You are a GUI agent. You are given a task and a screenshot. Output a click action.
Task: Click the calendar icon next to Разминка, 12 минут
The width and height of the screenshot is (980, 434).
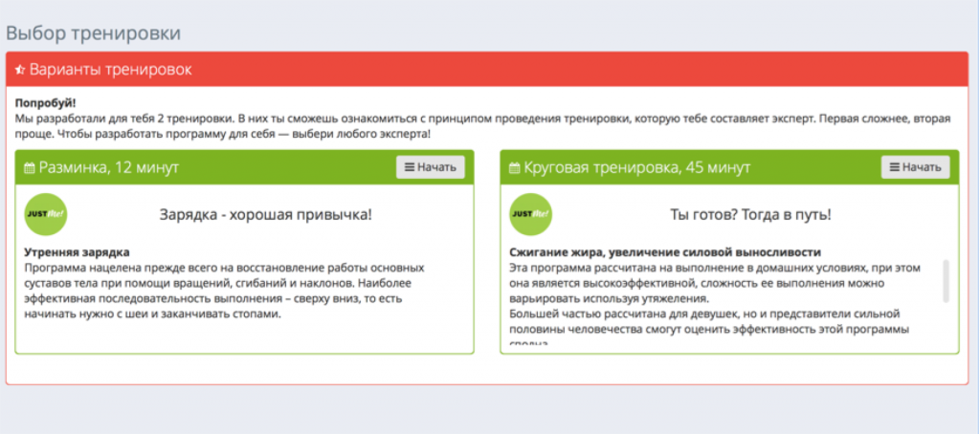click(x=30, y=167)
